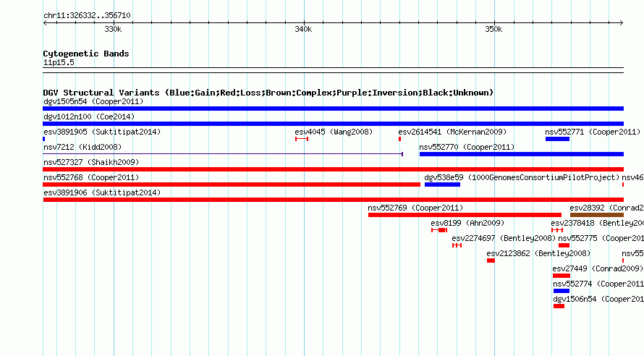Viewport: 644px width, 356px height.
Task: Click the DGV Structural Variants track title
Action: [x=268, y=93]
